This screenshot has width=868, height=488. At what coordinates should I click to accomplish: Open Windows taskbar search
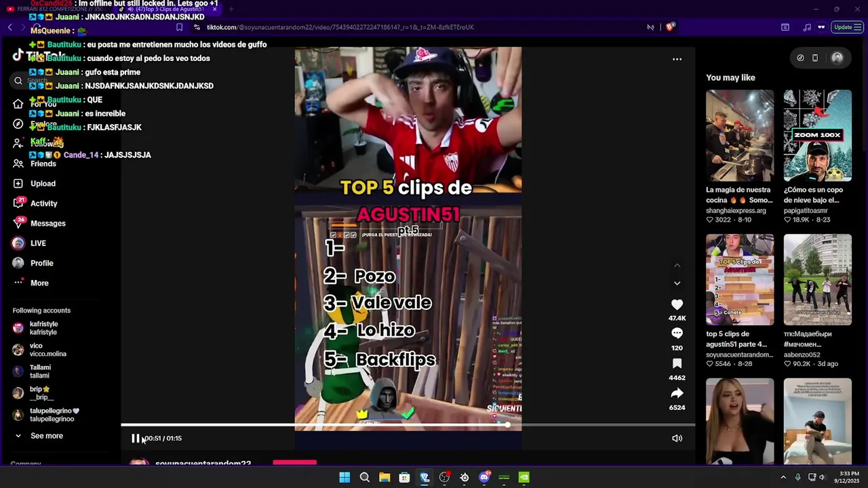click(x=365, y=477)
